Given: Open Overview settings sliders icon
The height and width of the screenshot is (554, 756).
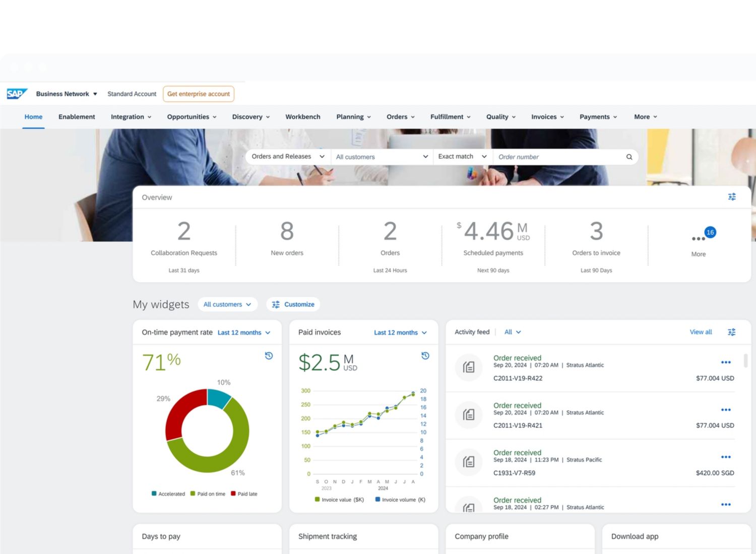Looking at the screenshot, I should click(x=732, y=197).
